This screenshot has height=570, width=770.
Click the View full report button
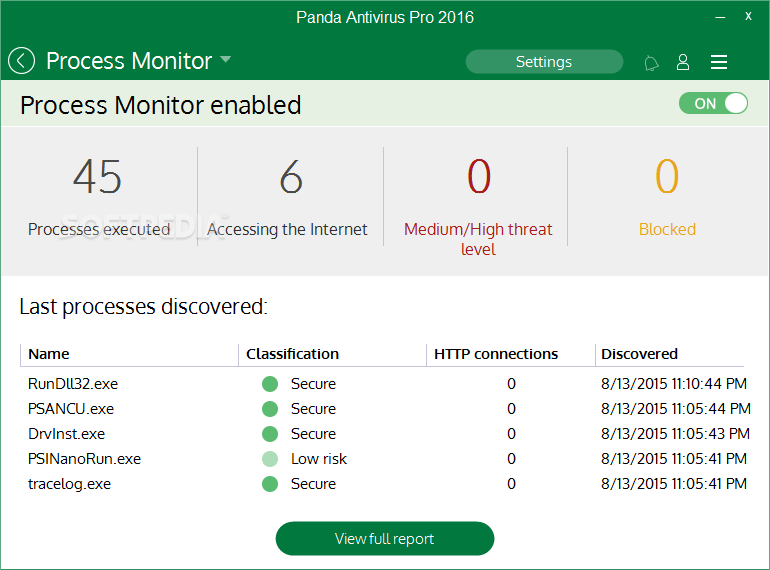click(x=385, y=539)
